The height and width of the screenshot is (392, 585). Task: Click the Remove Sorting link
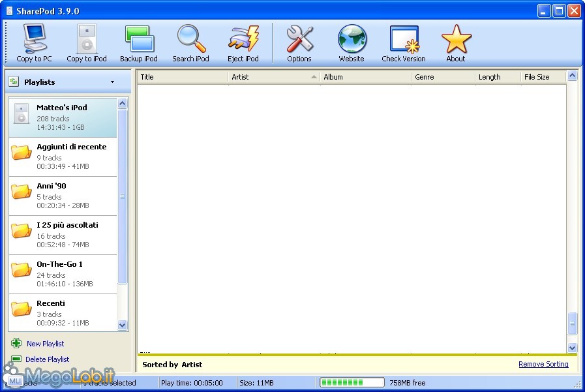click(544, 364)
